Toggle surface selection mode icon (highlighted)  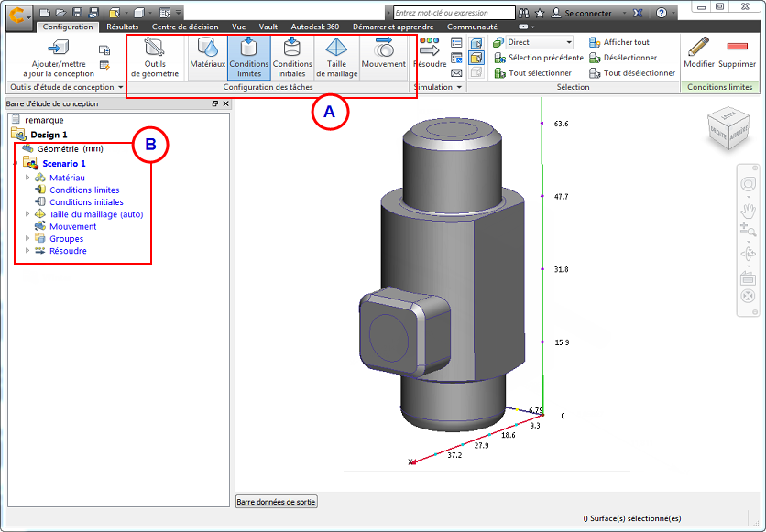pos(476,58)
